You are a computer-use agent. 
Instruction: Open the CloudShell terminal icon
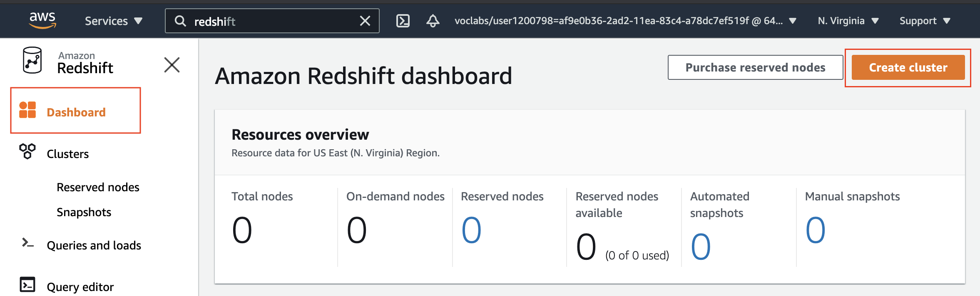(x=403, y=21)
